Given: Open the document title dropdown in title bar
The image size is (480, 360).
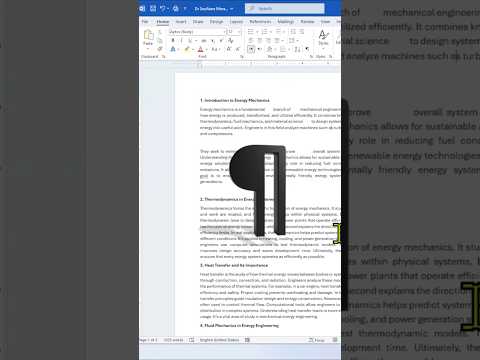Looking at the screenshot, I should [232, 9].
